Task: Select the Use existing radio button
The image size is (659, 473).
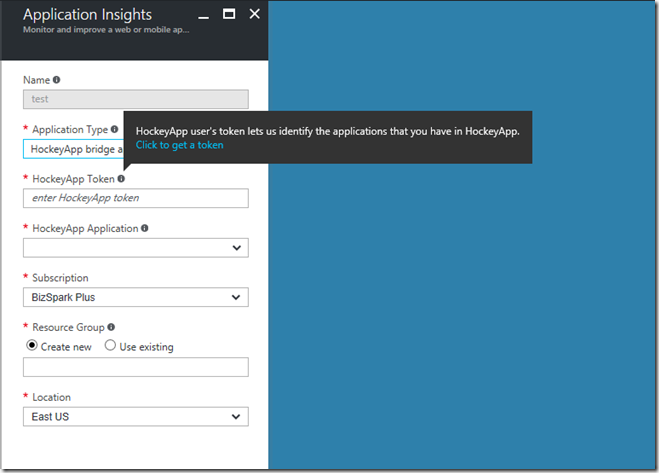Action: pyautogui.click(x=110, y=346)
